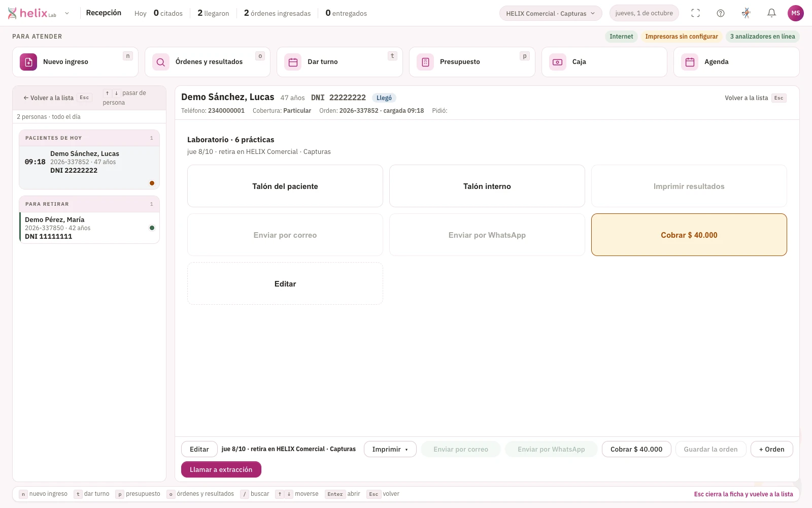Toggle fullscreen mode icon

[695, 13]
